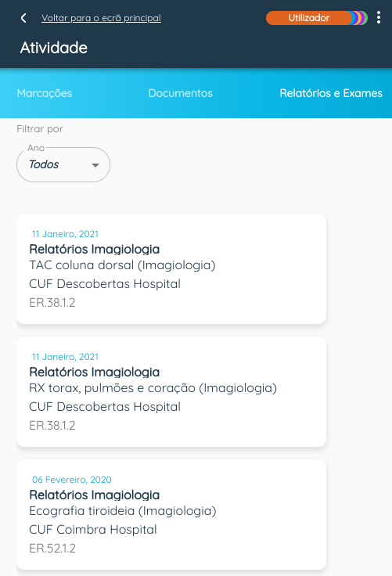The height and width of the screenshot is (576, 392).
Task: Follow Voltar para o ecrã principal link
Action: click(x=101, y=18)
